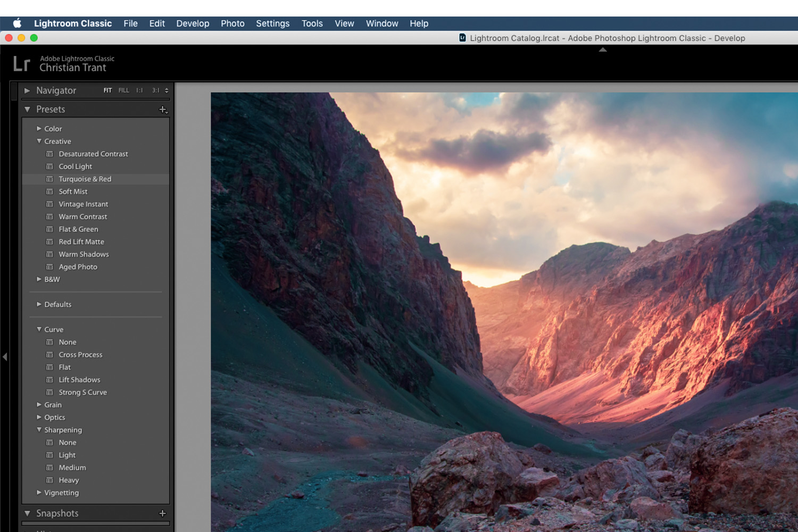Image resolution: width=798 pixels, height=532 pixels.
Task: Open the Navigator zoom ratio dropdown
Action: 167,90
